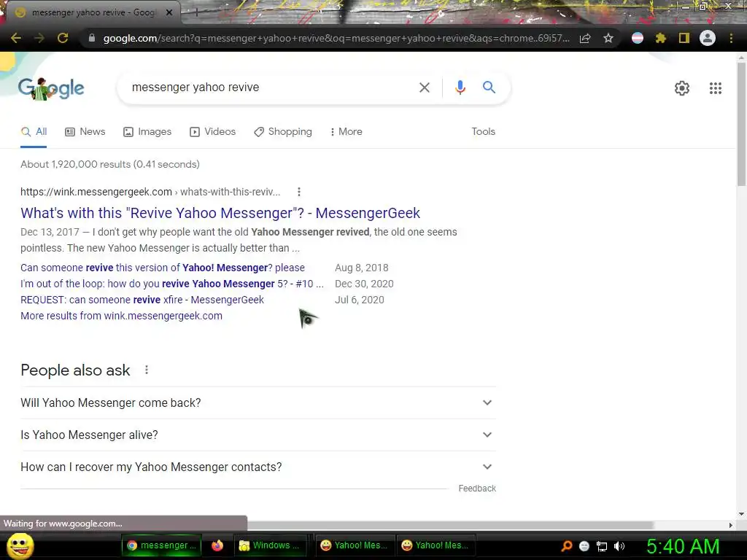Click the round face tray icon
Image resolution: width=747 pixels, height=560 pixels.
coord(584,546)
